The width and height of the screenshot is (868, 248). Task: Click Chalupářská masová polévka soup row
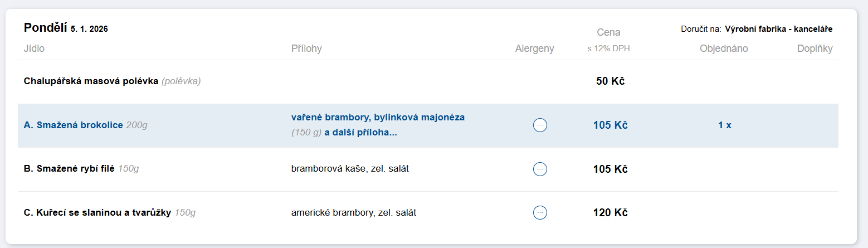coord(92,81)
